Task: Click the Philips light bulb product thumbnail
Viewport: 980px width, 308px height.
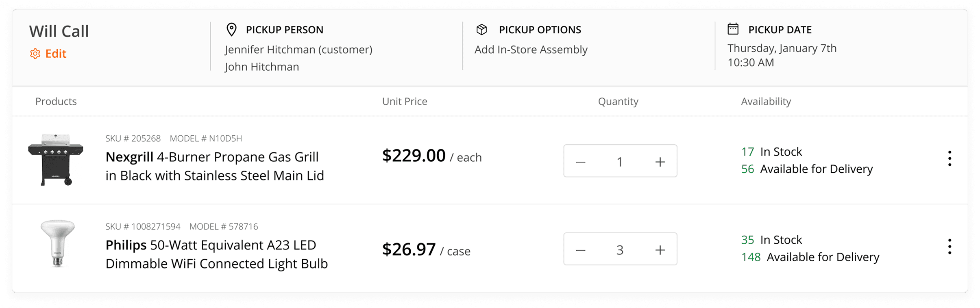Action: pyautogui.click(x=57, y=244)
